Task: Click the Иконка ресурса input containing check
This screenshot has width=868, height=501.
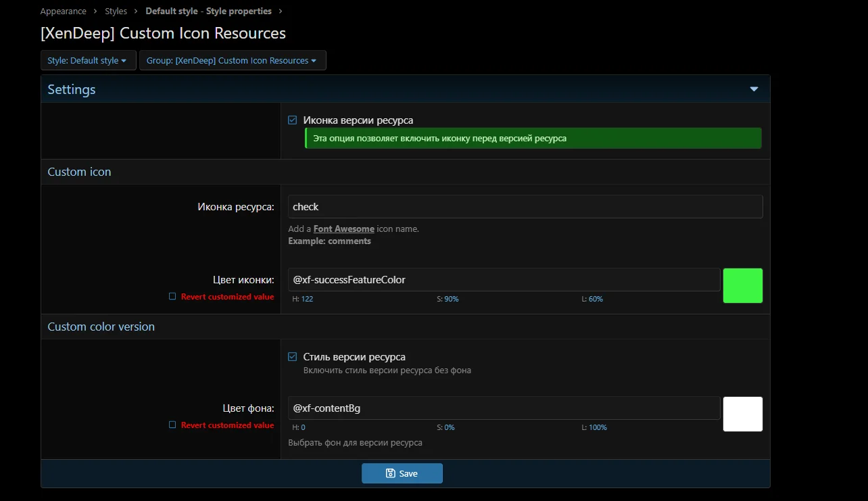Action: click(x=524, y=206)
